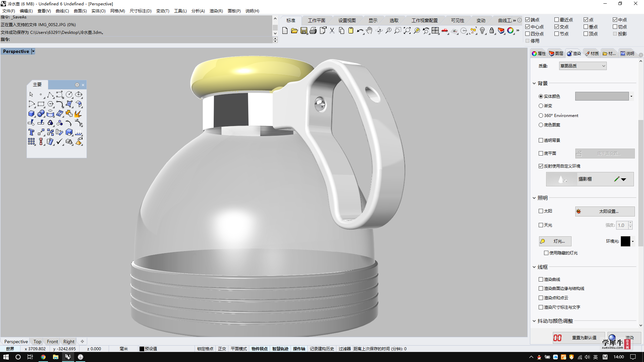Image resolution: width=644 pixels, height=362 pixels.
Task: Click the Zoom Extents icon
Action: 407,31
